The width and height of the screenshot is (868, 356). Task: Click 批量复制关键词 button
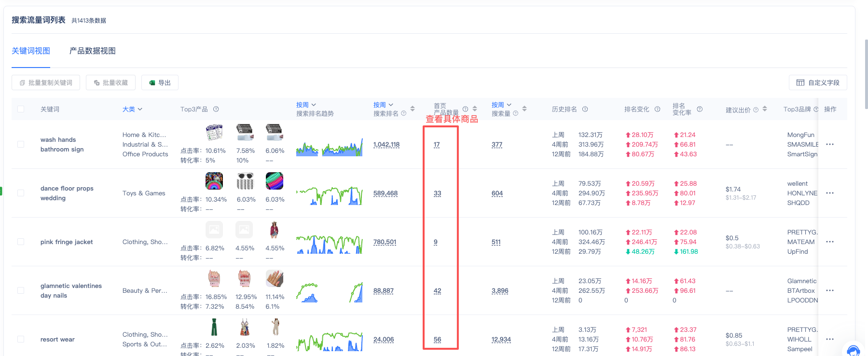pos(46,82)
